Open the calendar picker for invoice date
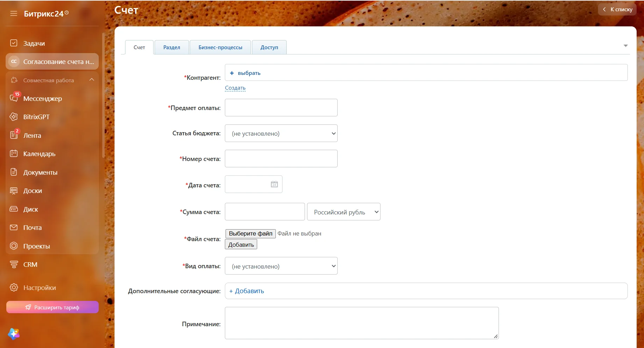This screenshot has height=348, width=644. 274,184
